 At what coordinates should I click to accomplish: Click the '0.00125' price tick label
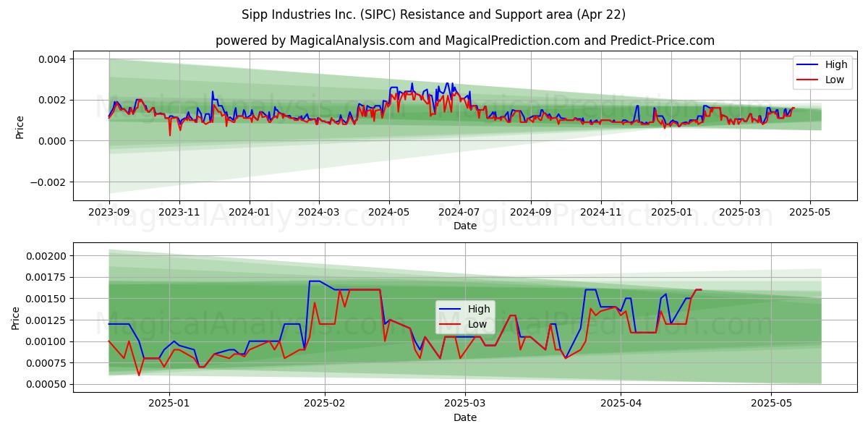tap(47, 320)
